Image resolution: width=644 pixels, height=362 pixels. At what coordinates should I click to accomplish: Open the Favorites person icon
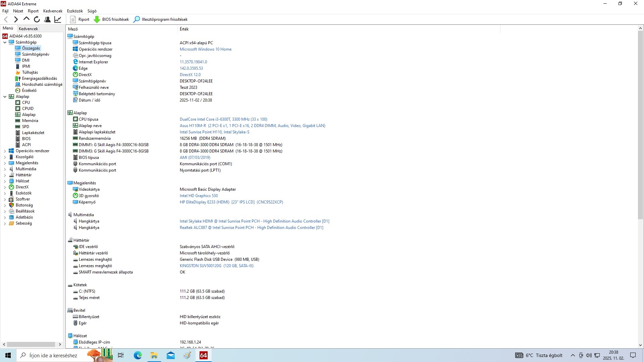point(47,19)
